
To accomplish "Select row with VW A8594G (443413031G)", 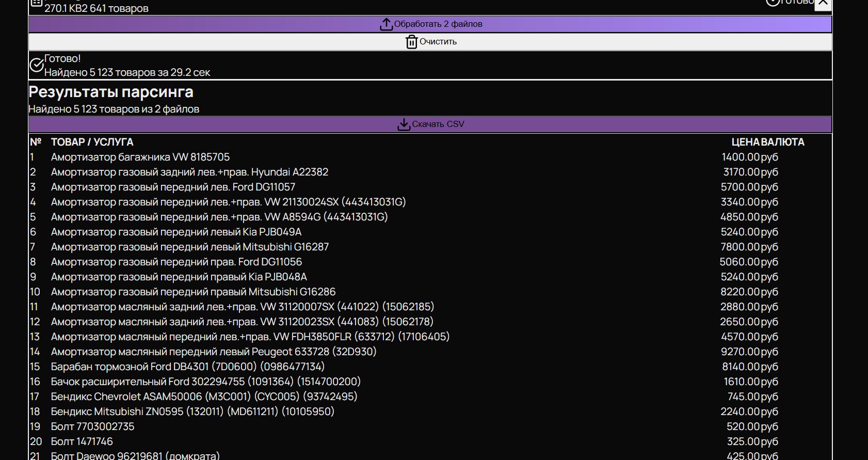I will 430,217.
